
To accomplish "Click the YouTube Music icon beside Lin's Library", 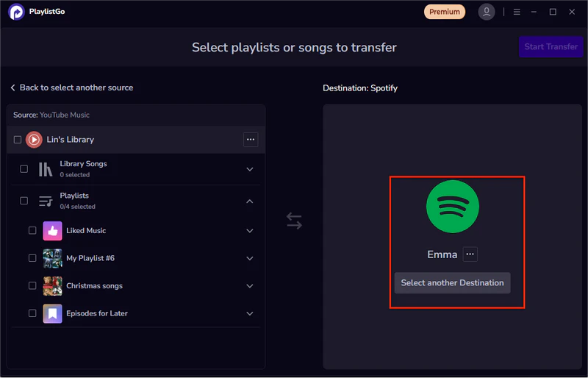I will tap(34, 140).
